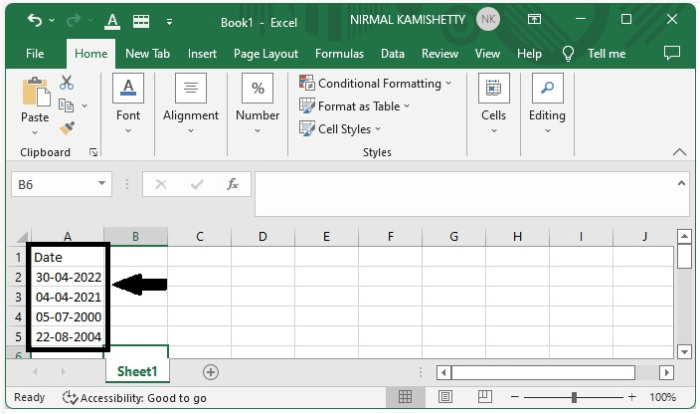
Task: Select cell containing 22-08-2004
Action: tap(68, 337)
